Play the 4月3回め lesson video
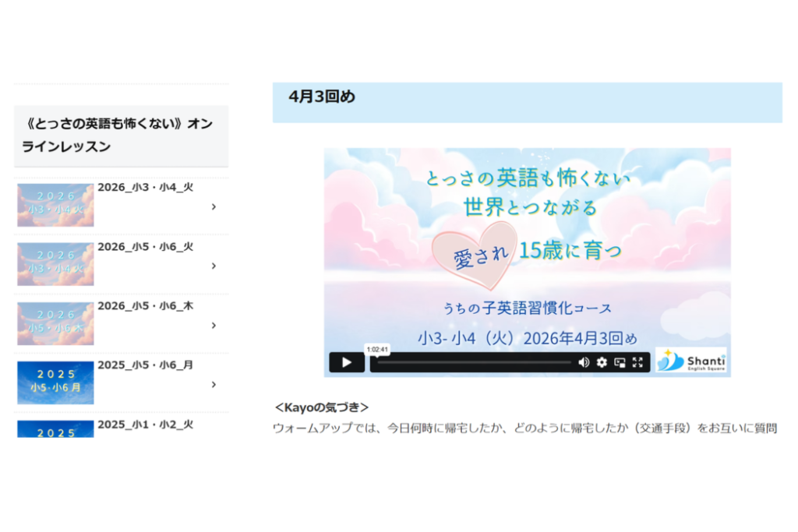Screen dimensions: 798x532 347,362
